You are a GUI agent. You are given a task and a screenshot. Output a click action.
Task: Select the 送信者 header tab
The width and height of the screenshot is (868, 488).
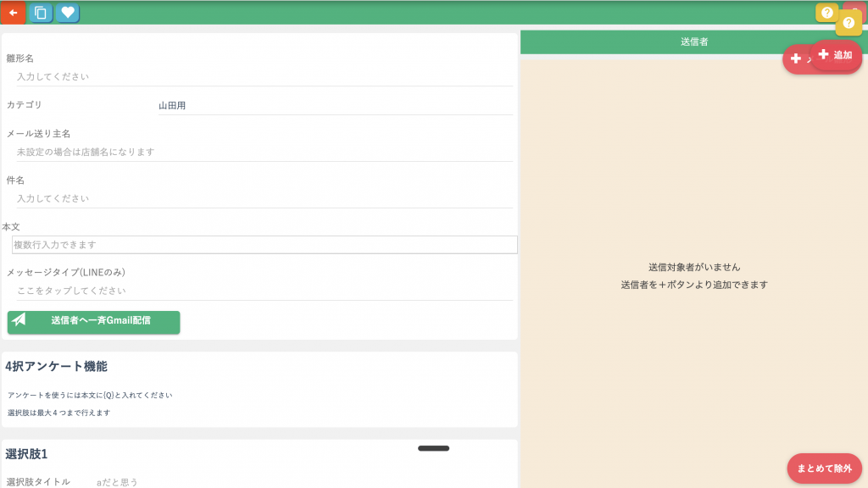click(694, 42)
